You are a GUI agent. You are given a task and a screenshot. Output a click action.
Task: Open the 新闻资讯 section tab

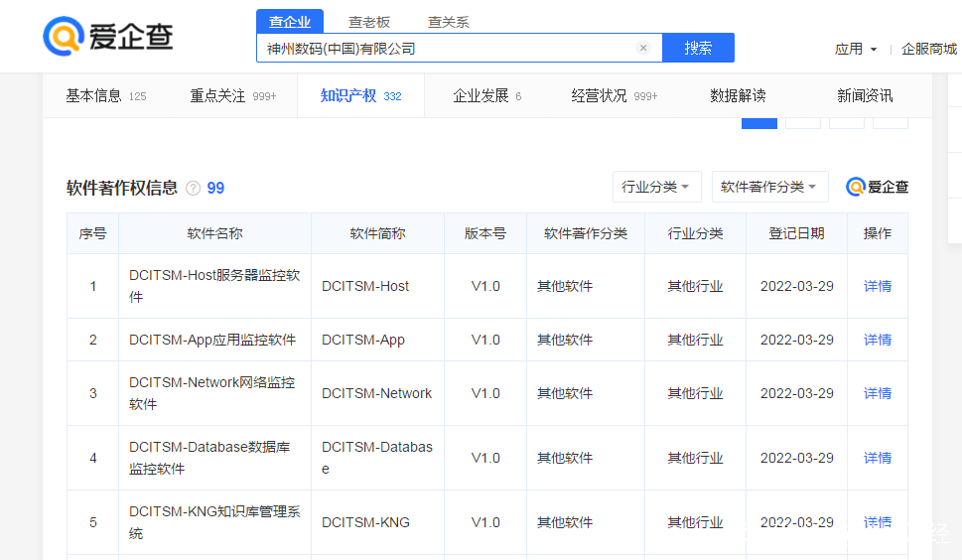coord(865,96)
